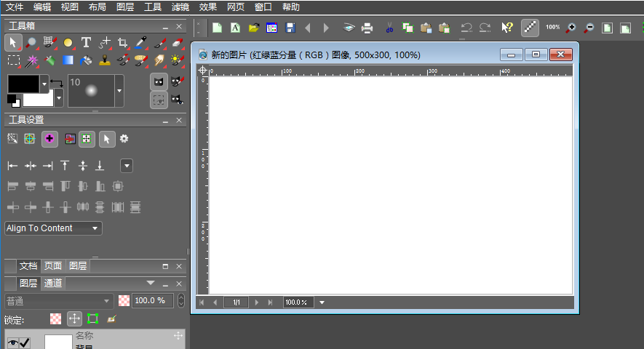Open the brush preset dropdown arrow
Image resolution: width=644 pixels, height=349 pixels.
(119, 91)
